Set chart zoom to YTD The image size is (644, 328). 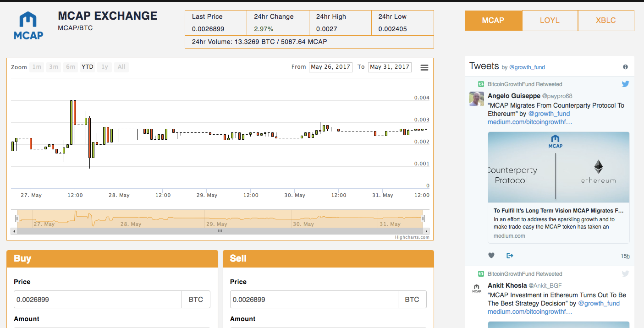click(x=88, y=67)
